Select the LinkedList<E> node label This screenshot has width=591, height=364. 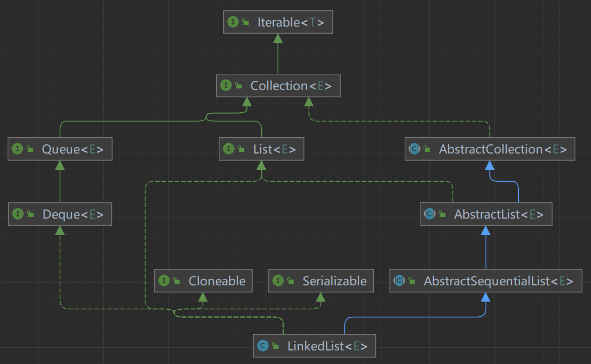click(328, 346)
